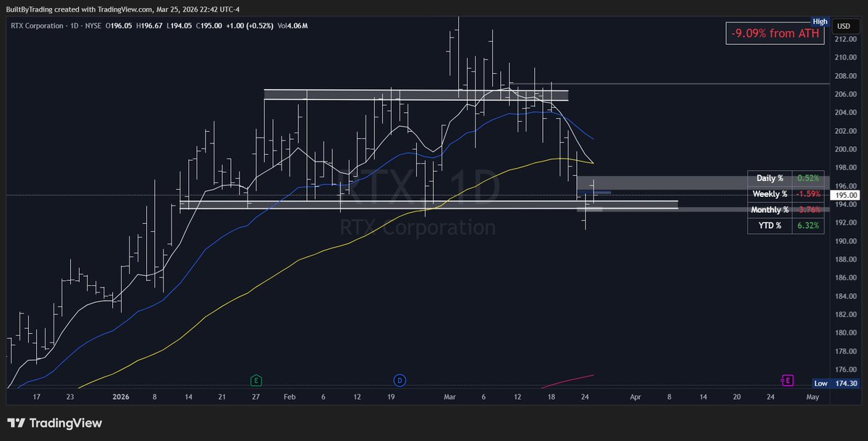Click the 2026 year label on time axis
Viewport: 868px width, 441px height.
[x=121, y=398]
